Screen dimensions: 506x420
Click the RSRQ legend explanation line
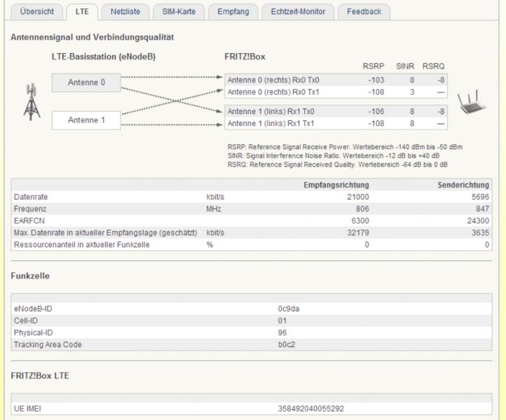tap(338, 164)
